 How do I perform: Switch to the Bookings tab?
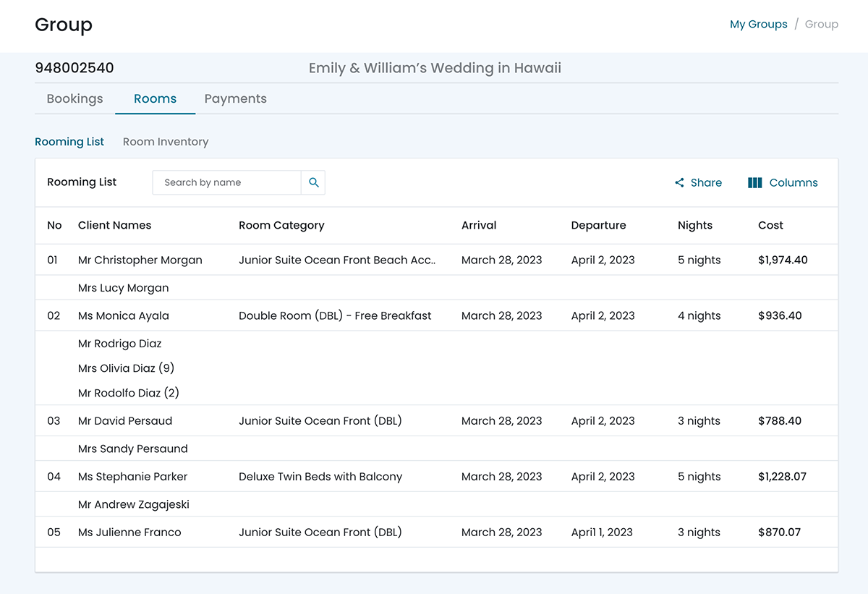[75, 99]
